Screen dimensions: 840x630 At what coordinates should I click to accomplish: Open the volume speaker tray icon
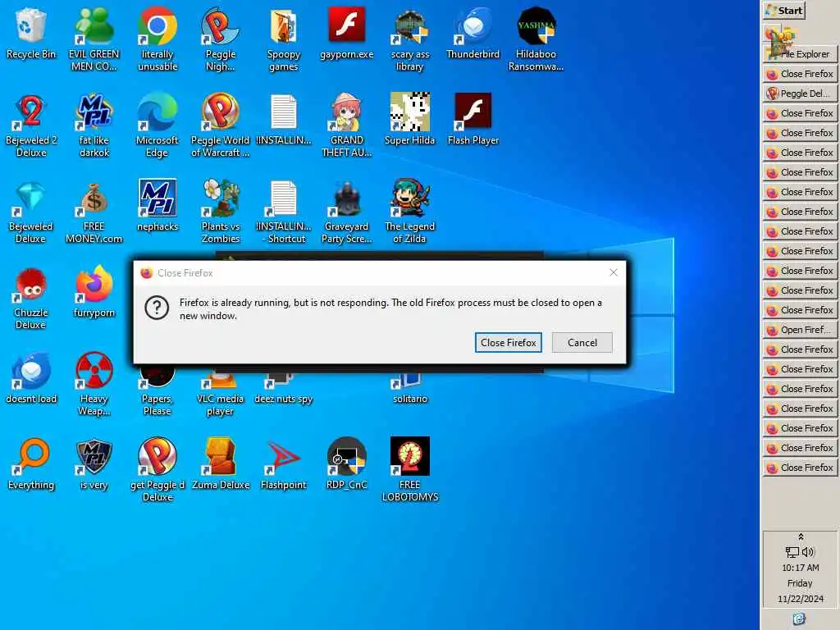coord(808,552)
